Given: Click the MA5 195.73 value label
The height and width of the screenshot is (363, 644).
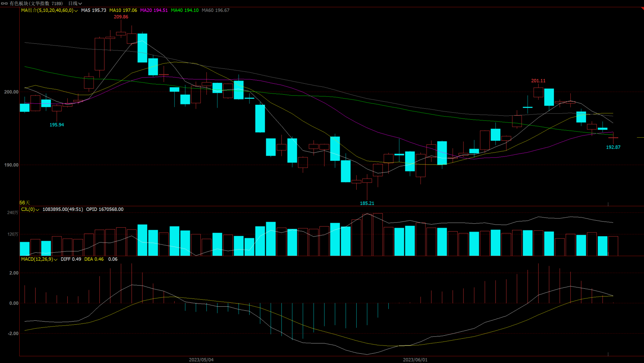Looking at the screenshot, I should click(94, 11).
